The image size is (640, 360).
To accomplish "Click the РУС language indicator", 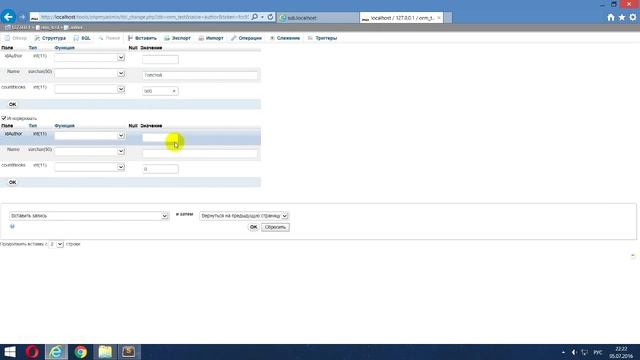I will 598,352.
